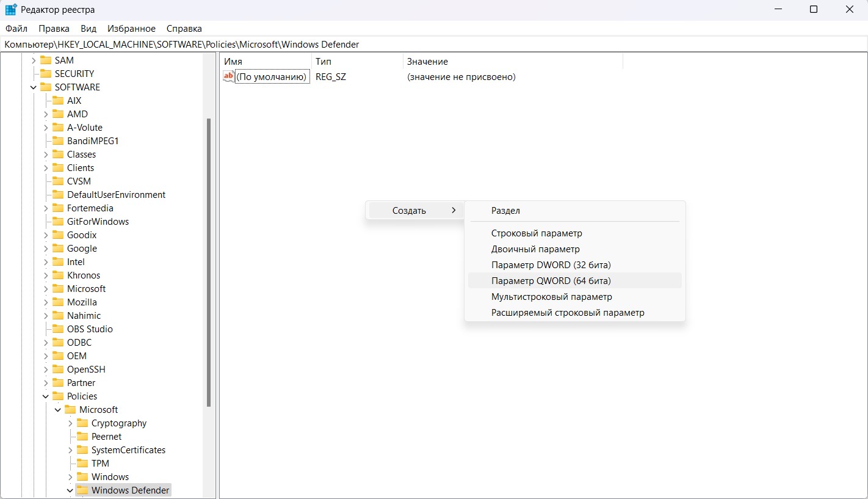
Task: Click the CVSM folder icon
Action: pyautogui.click(x=58, y=181)
